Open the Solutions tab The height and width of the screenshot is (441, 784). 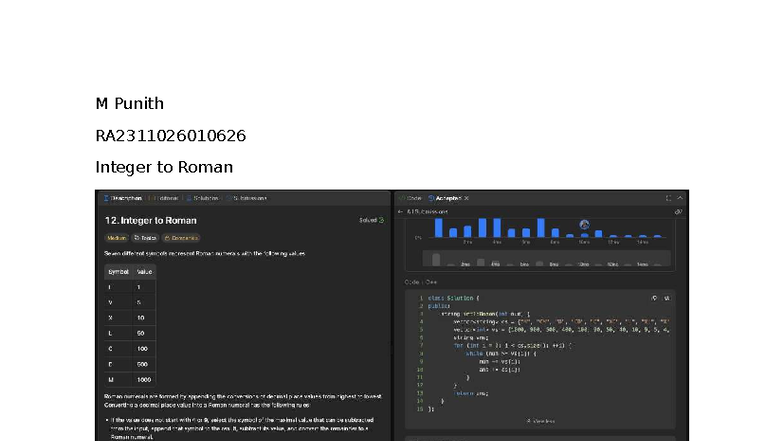[206, 198]
